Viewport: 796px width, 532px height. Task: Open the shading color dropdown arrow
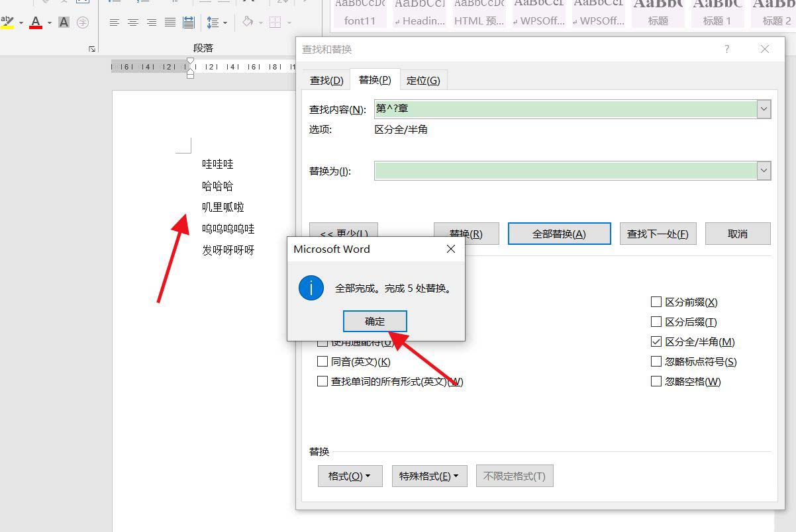(x=261, y=22)
